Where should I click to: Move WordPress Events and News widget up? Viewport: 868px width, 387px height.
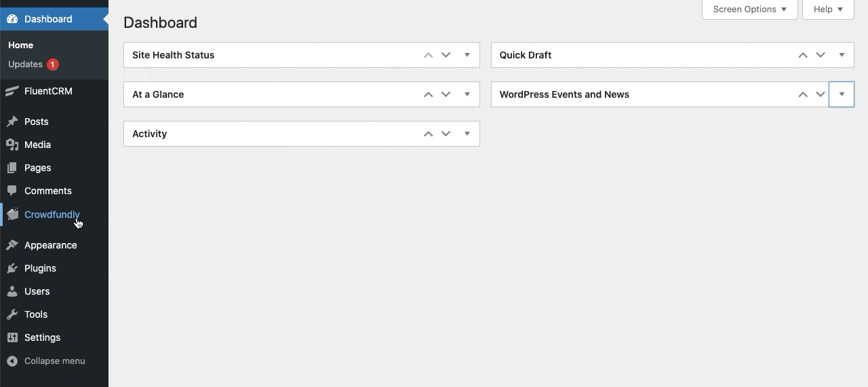(803, 94)
